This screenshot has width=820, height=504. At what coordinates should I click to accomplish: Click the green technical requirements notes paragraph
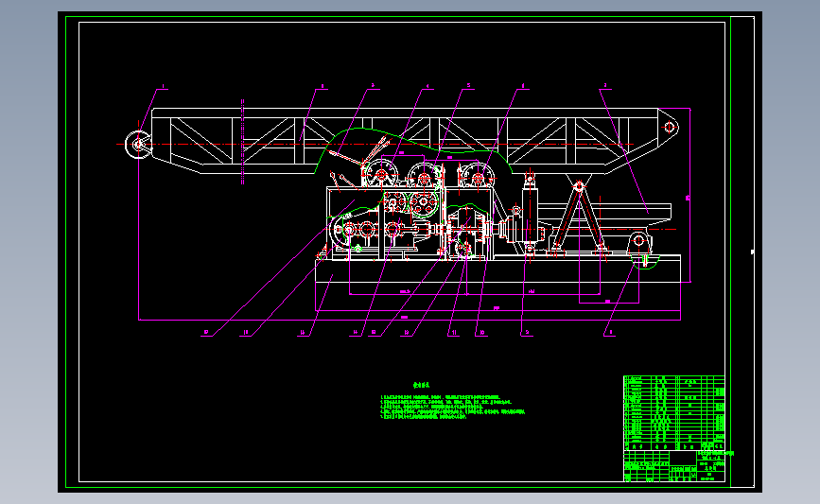[x=452, y=408]
